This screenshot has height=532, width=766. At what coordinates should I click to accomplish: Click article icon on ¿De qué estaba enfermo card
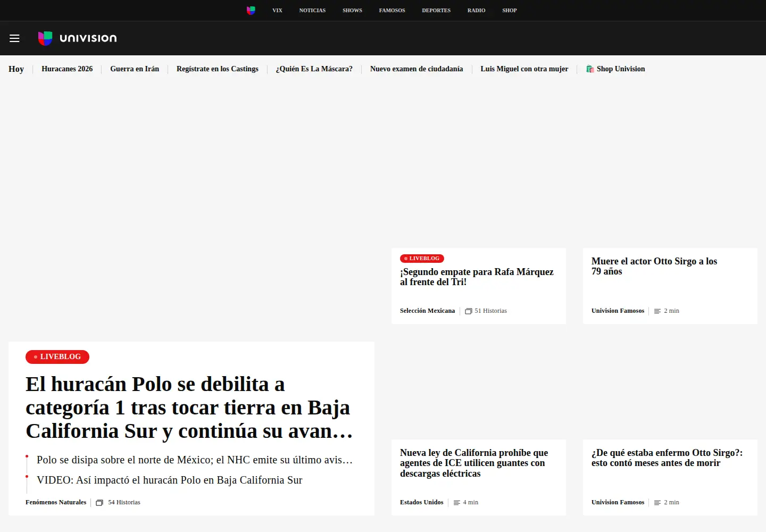pos(657,503)
